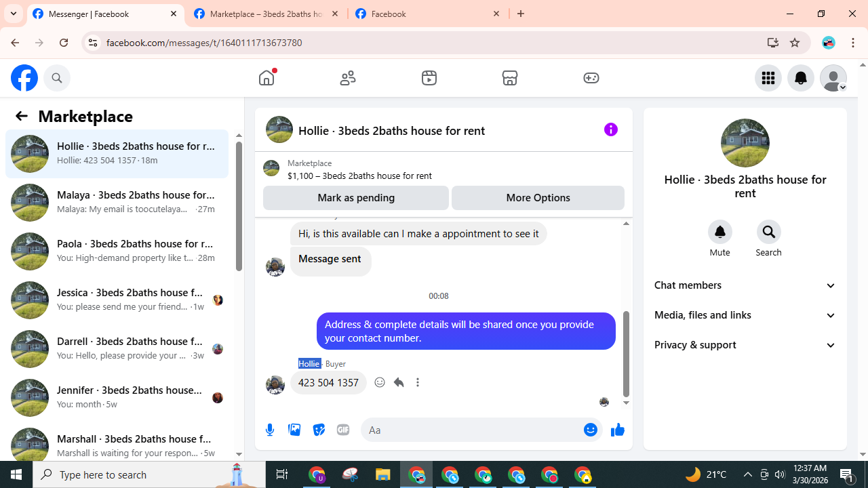Open the Malaya conversation
This screenshot has height=488, width=868.
[117, 203]
